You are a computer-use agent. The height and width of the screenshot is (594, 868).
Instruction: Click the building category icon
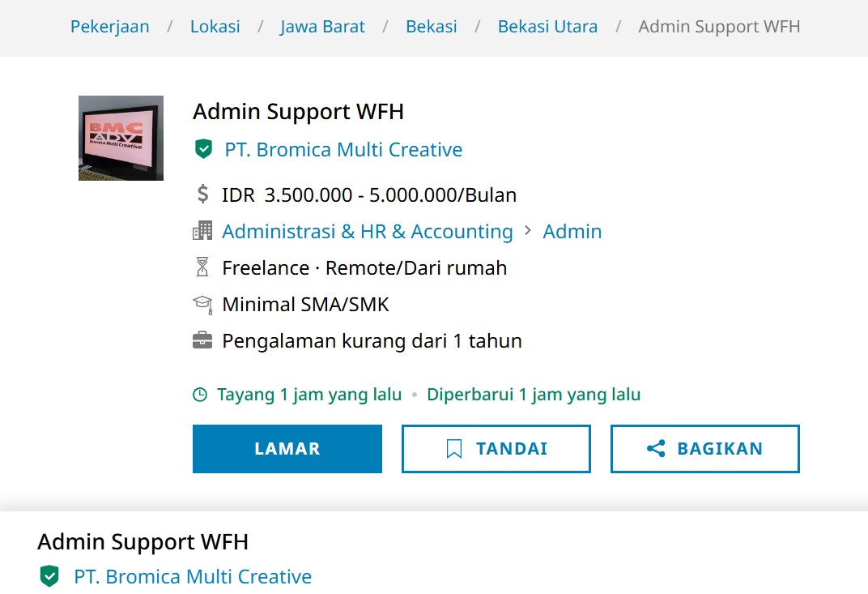point(202,230)
